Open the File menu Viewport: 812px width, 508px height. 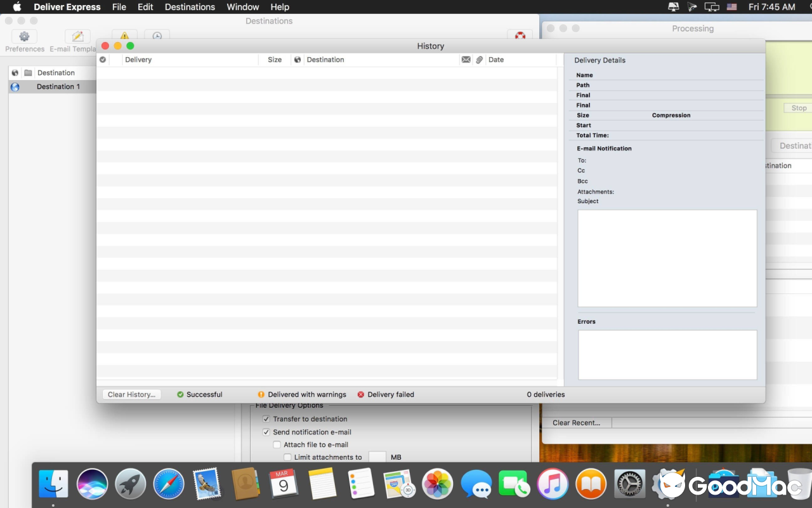pyautogui.click(x=119, y=7)
